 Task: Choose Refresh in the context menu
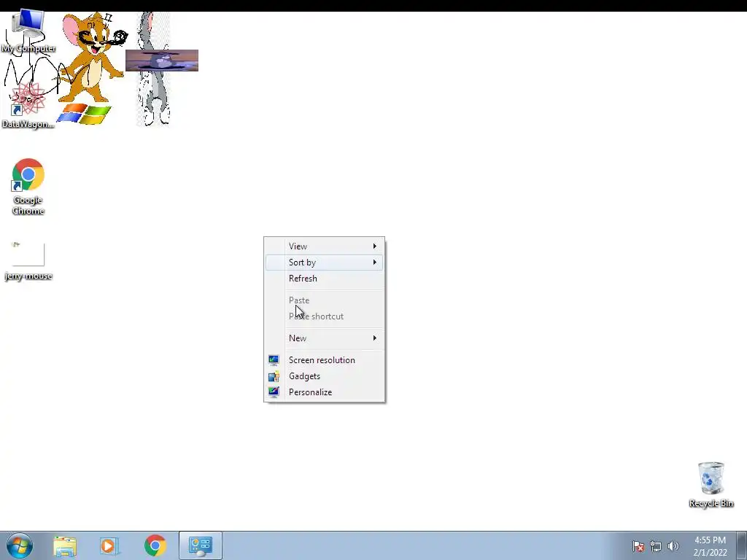(324, 279)
